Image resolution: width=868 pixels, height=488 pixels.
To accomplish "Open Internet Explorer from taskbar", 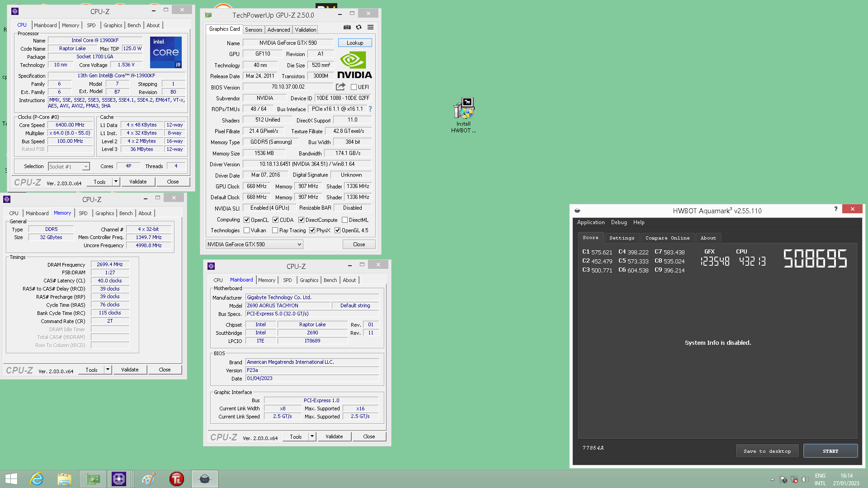I will (x=37, y=479).
